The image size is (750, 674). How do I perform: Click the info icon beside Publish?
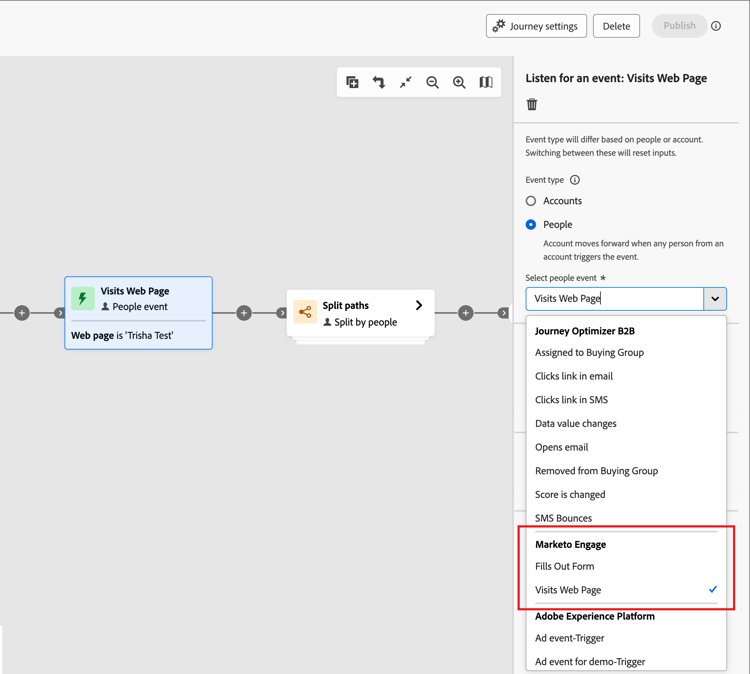[x=716, y=26]
